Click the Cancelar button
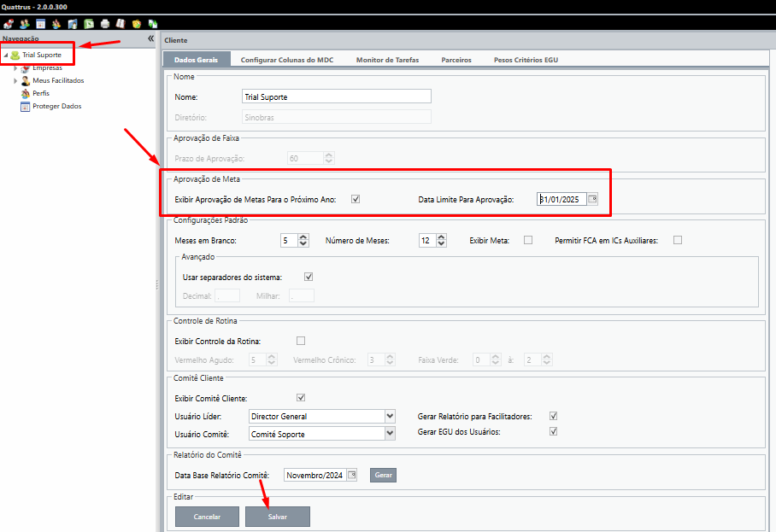 [x=207, y=517]
